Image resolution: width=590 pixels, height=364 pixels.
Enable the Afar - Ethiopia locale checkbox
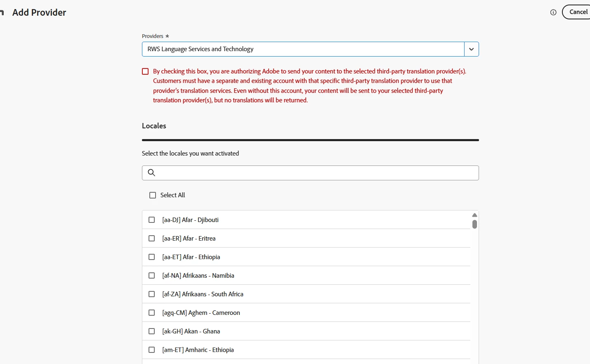pos(151,257)
